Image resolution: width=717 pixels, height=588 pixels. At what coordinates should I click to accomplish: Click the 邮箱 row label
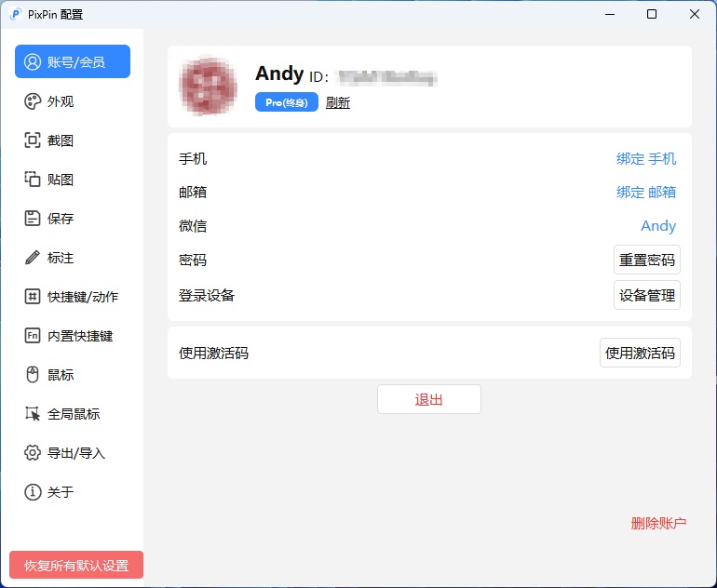click(x=193, y=192)
